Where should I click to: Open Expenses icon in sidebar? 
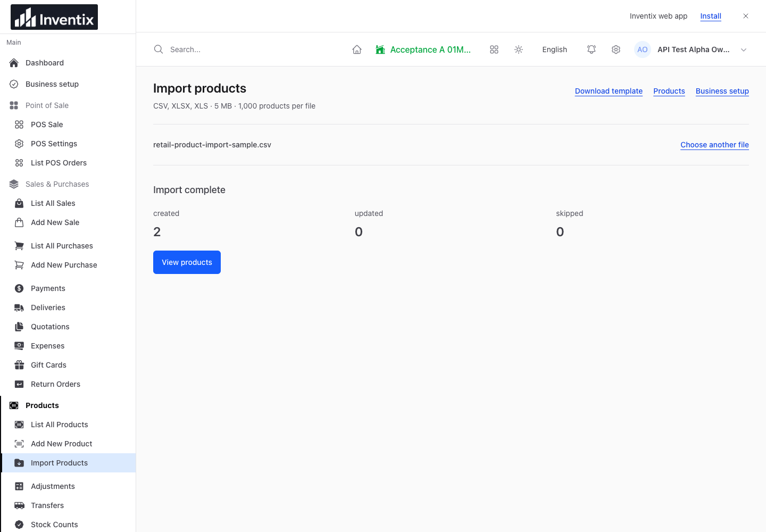pos(19,346)
